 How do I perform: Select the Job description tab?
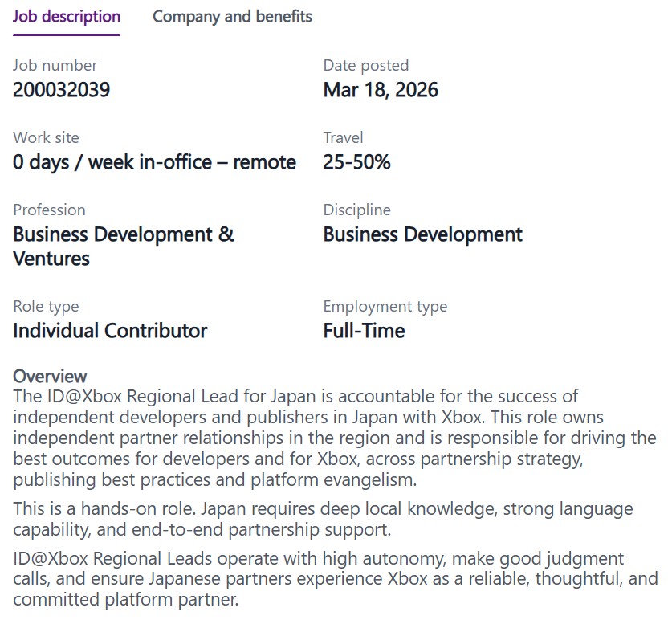(x=67, y=16)
